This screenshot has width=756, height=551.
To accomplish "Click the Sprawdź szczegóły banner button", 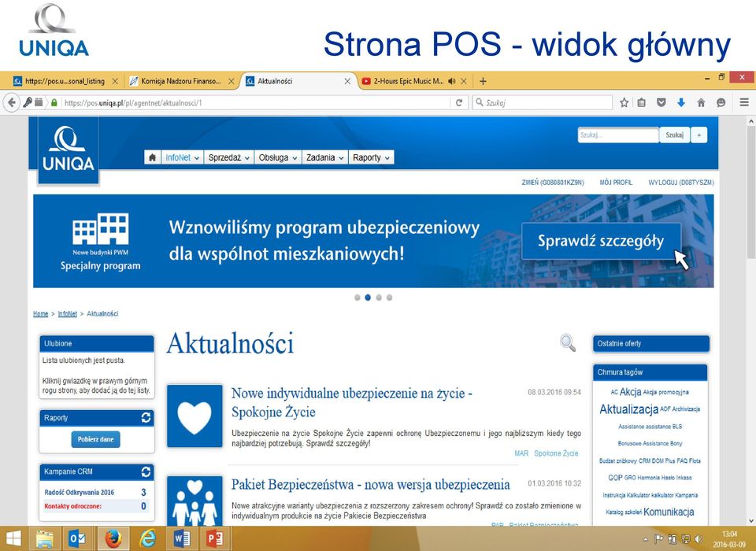I will (601, 241).
